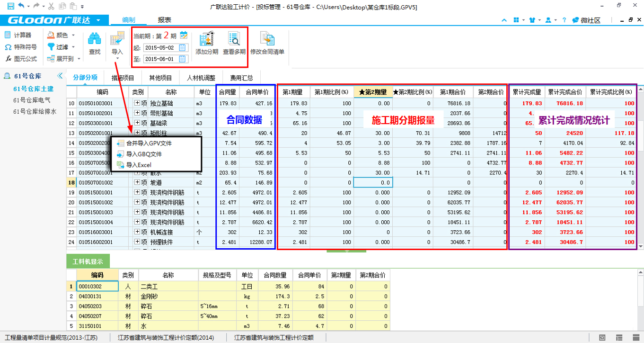Switch to the 报表 ribbon tab
This screenshot has height=343, width=644.
pyautogui.click(x=164, y=20)
